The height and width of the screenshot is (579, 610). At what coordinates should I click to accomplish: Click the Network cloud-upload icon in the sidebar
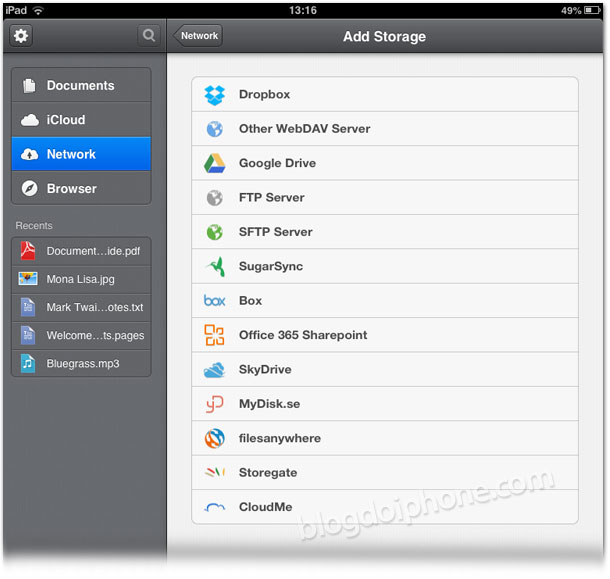click(x=30, y=154)
